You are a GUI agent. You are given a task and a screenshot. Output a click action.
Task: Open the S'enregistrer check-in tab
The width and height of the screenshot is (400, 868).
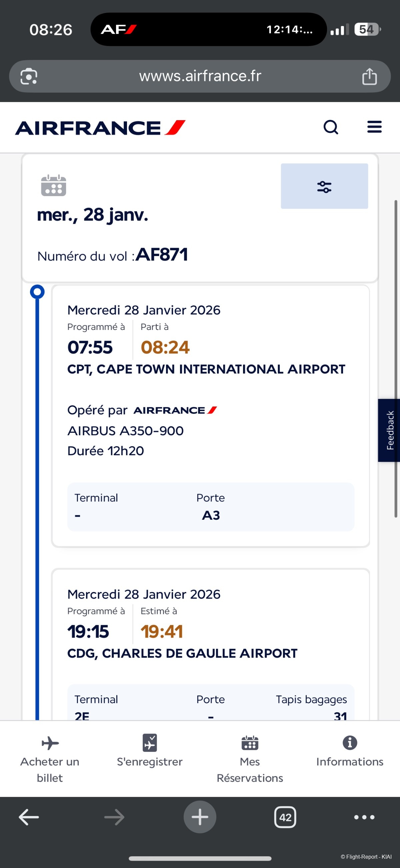[x=150, y=750]
